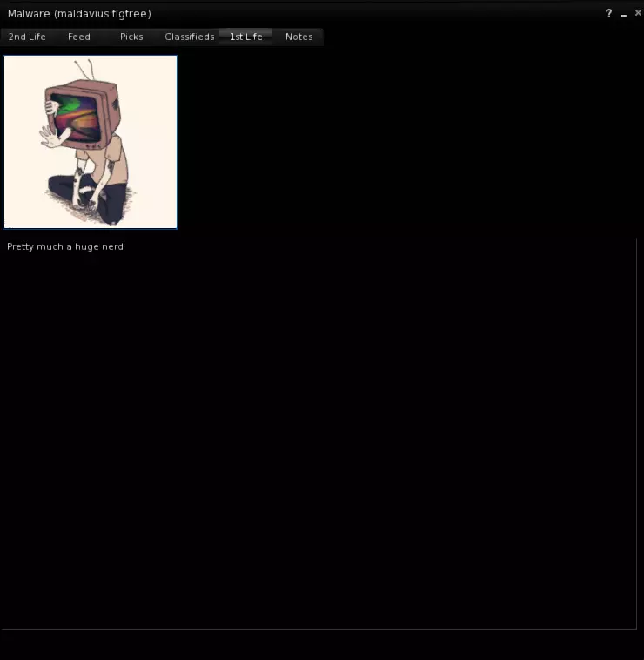The width and height of the screenshot is (644, 660).
Task: Minimize the Malware profile window
Action: (623, 15)
